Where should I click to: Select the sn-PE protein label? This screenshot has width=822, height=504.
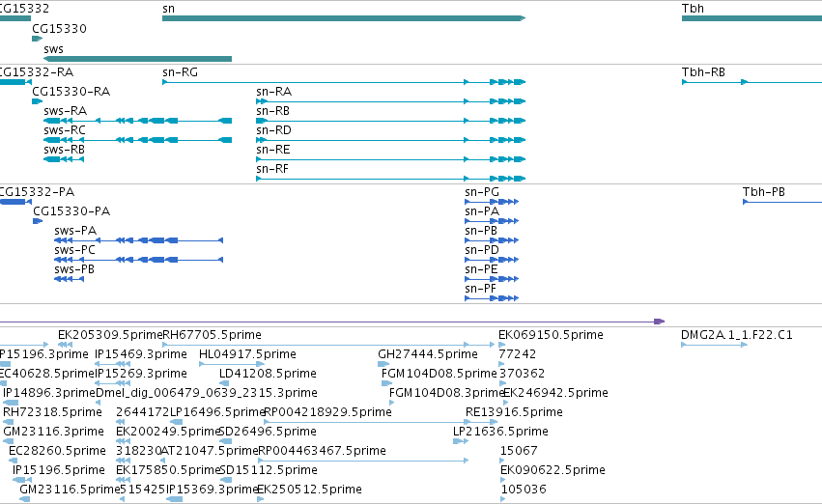[x=481, y=269]
